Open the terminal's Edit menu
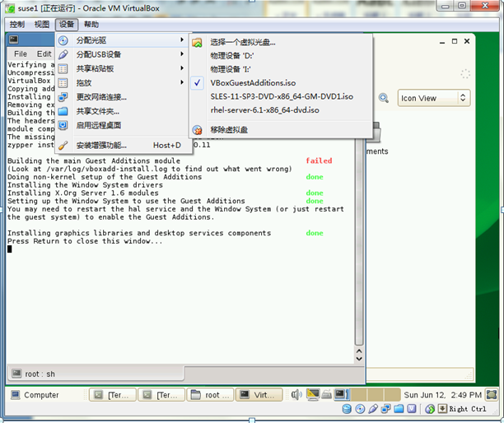Screen dimensions: 504x423 [44, 54]
